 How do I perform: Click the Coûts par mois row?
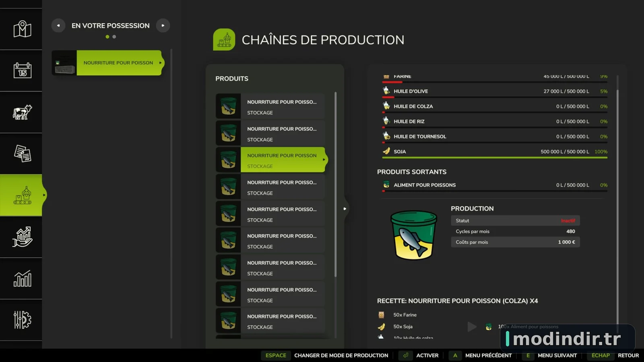(515, 242)
